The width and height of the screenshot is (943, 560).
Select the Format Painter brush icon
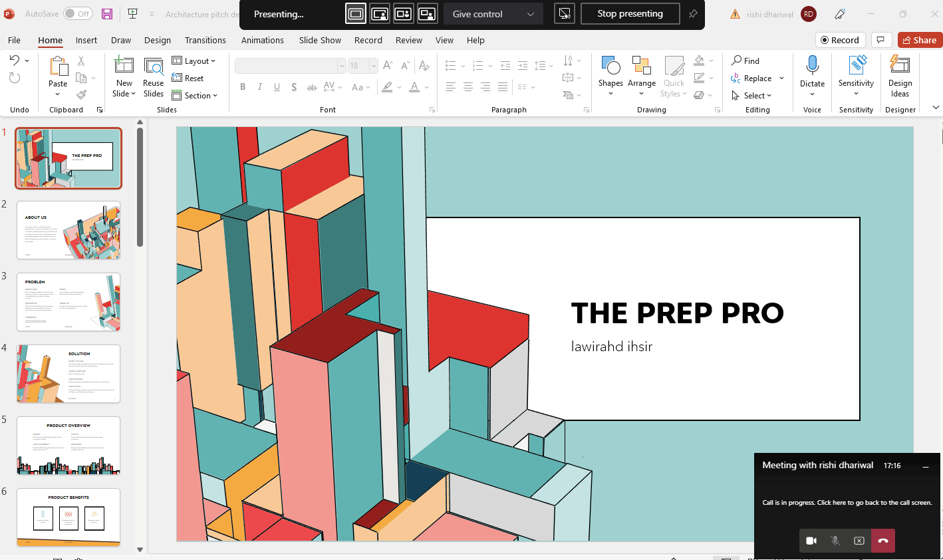(81, 95)
